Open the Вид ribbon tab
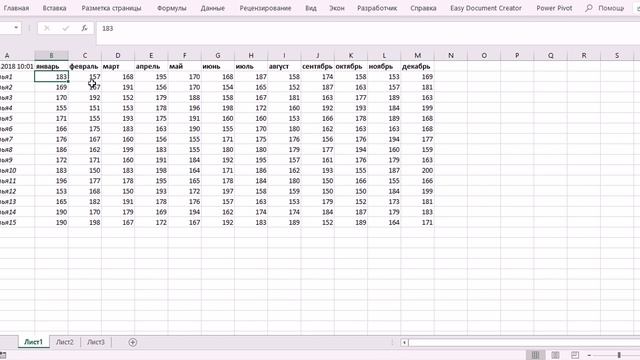The height and width of the screenshot is (360, 640). pos(311,8)
